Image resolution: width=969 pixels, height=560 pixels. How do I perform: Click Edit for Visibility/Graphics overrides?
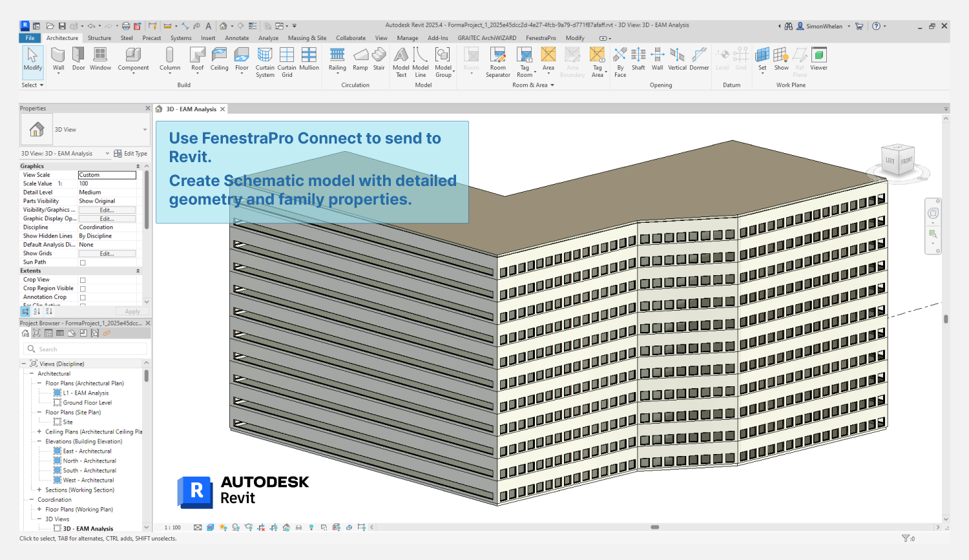[x=107, y=210]
